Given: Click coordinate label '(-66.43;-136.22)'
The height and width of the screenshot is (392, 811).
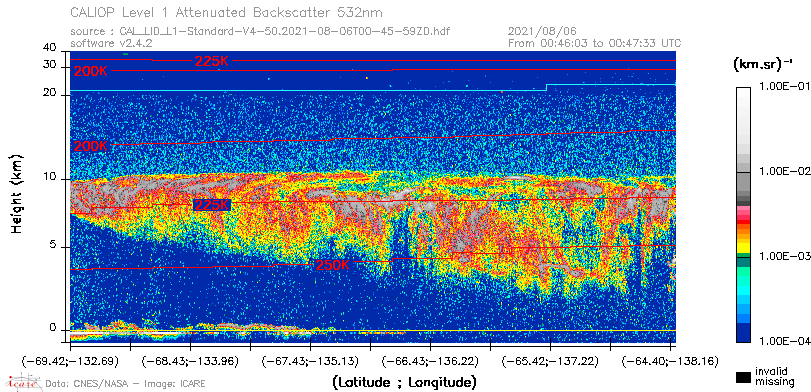Looking at the screenshot, I should tap(430, 361).
